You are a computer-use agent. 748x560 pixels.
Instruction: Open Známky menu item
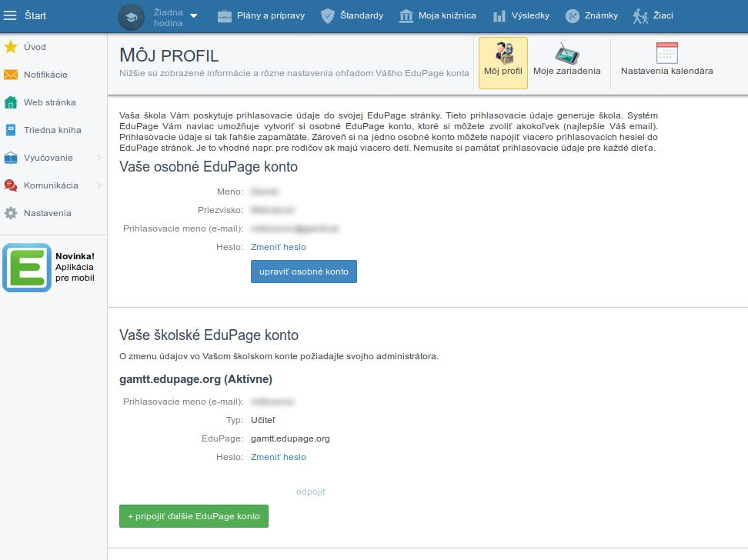pos(601,15)
